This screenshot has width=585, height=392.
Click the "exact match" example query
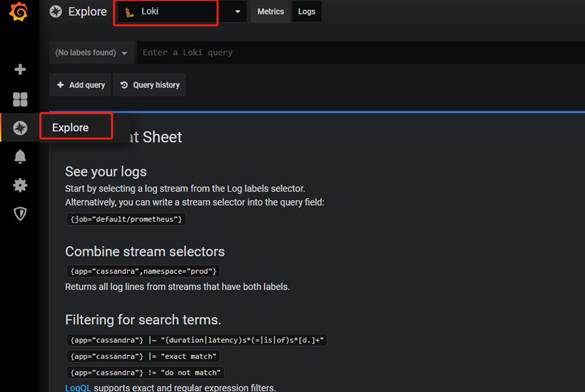pos(143,356)
